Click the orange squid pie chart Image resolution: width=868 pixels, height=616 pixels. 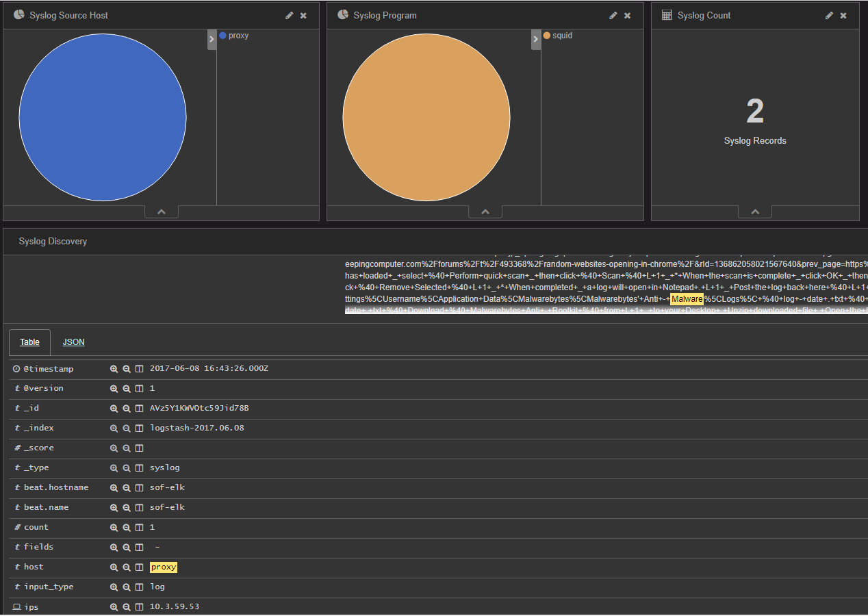(x=426, y=117)
